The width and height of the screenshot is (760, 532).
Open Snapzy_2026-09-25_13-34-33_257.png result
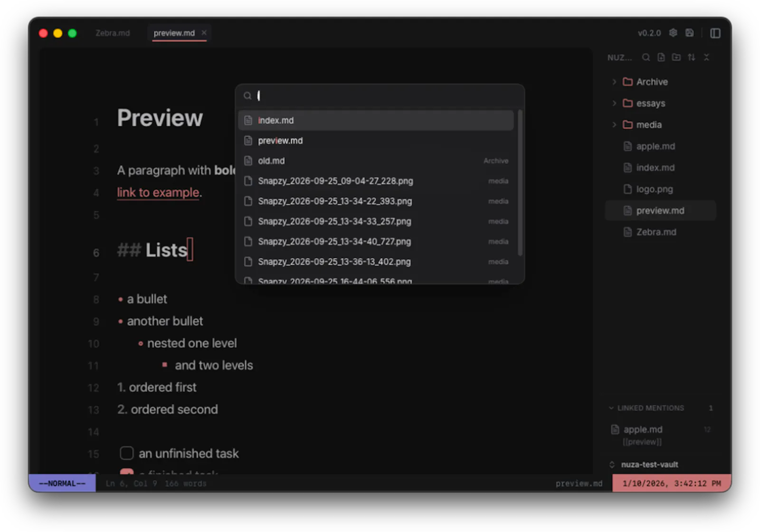click(x=376, y=221)
